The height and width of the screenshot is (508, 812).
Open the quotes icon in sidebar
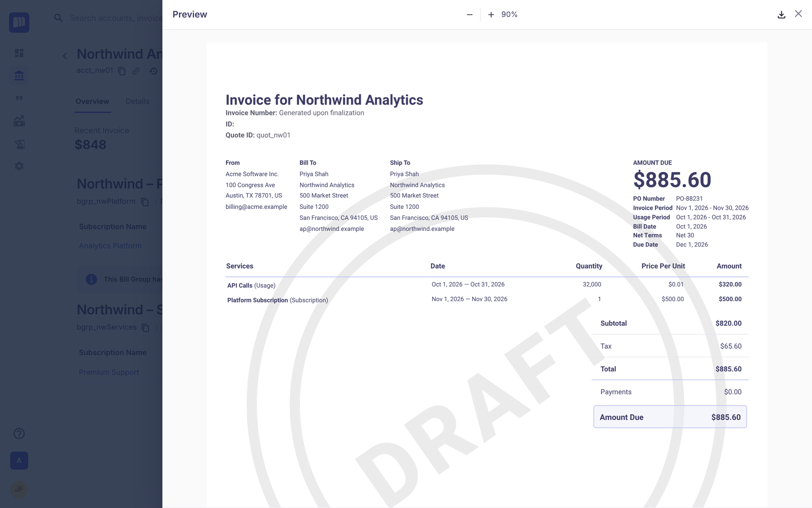pyautogui.click(x=19, y=98)
